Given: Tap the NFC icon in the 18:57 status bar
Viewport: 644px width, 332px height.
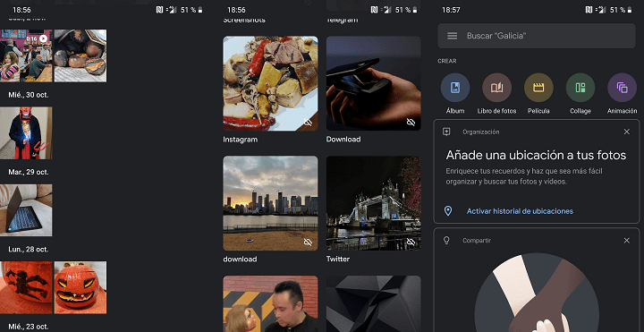Looking at the screenshot, I should 589,10.
